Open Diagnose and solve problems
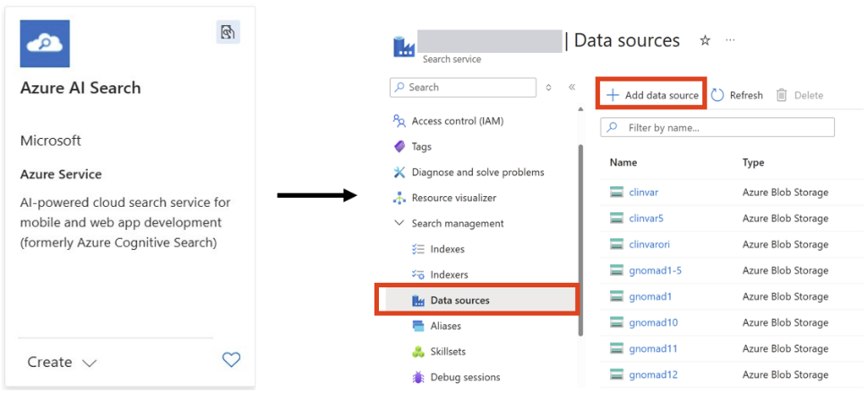868x393 pixels. click(x=477, y=172)
